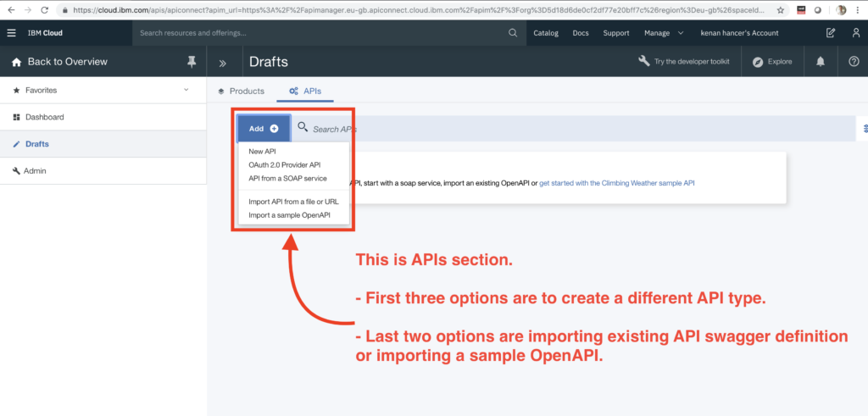Click Try the developer toolkit
The width and height of the screenshot is (868, 416).
pos(692,62)
